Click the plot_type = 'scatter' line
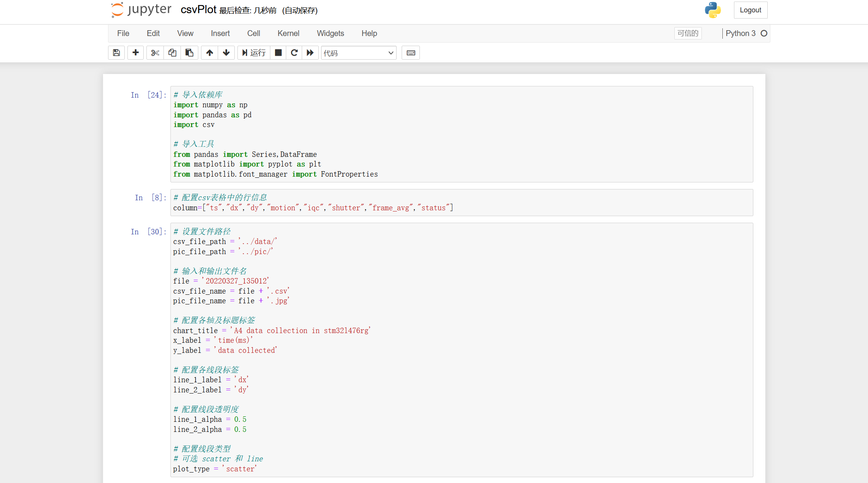This screenshot has width=868, height=483. pyautogui.click(x=215, y=469)
